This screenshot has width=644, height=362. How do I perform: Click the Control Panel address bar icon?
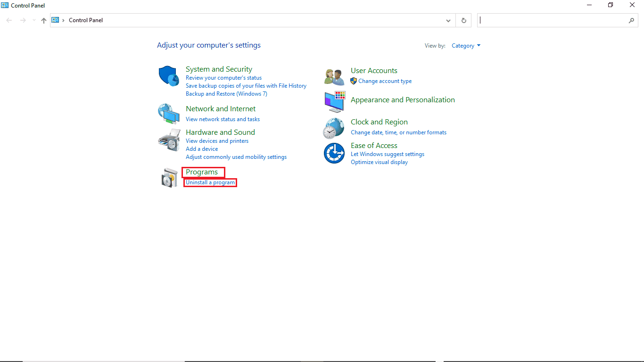click(56, 20)
